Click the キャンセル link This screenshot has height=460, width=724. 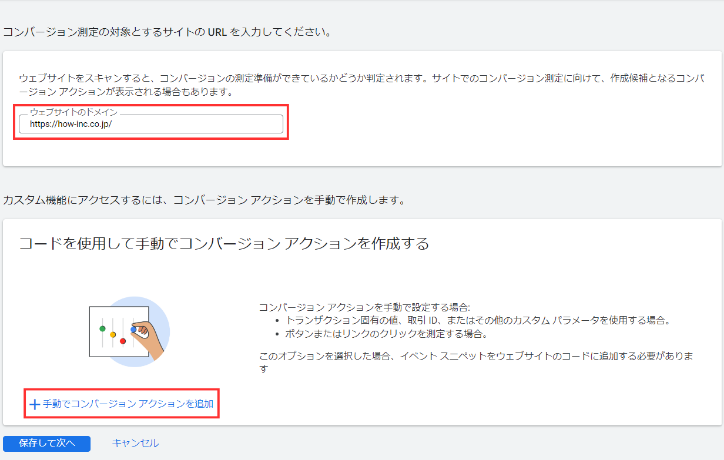pyautogui.click(x=135, y=443)
